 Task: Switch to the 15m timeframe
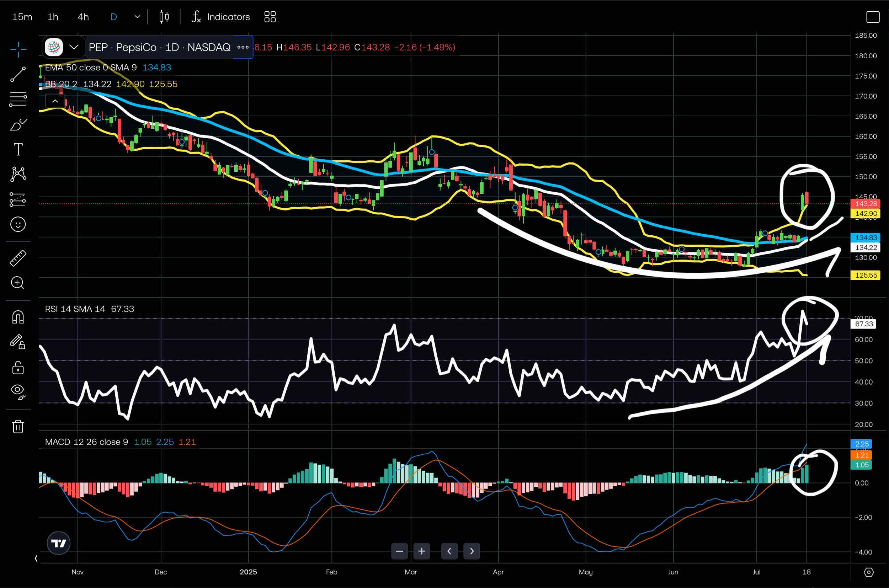(x=22, y=17)
